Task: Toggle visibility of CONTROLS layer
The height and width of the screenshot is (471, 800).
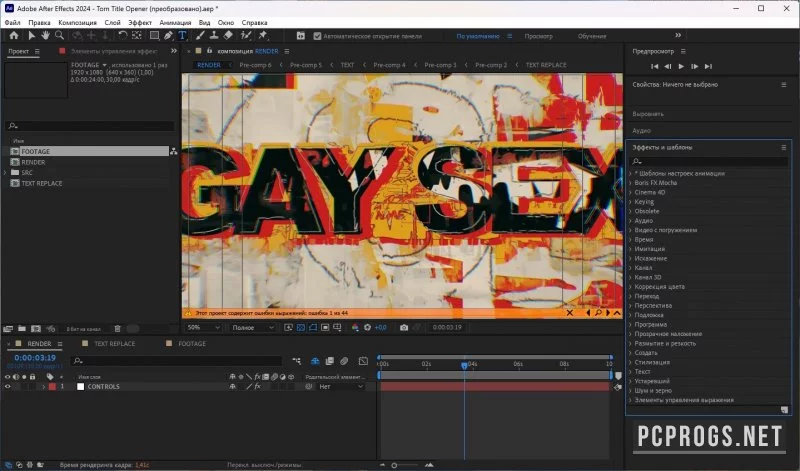Action: click(x=7, y=387)
